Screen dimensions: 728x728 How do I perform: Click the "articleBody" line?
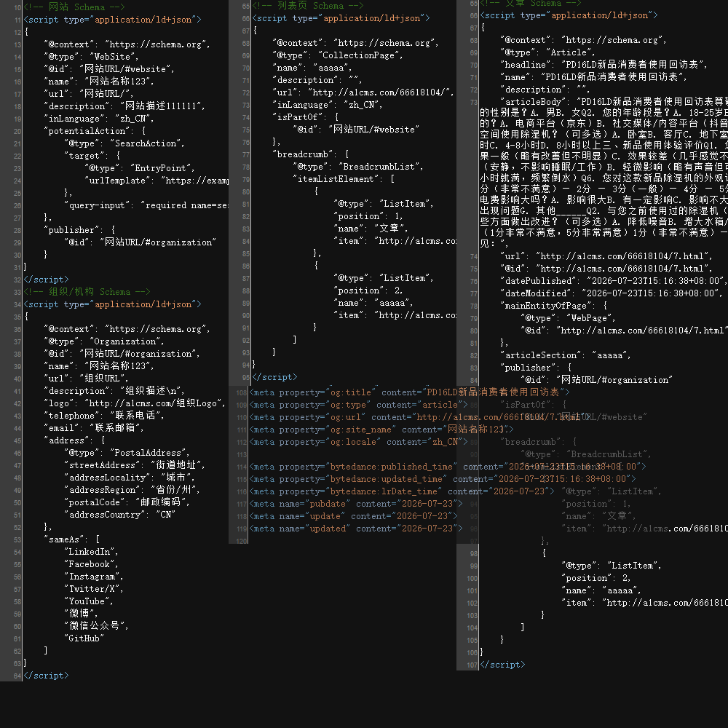coord(604,172)
